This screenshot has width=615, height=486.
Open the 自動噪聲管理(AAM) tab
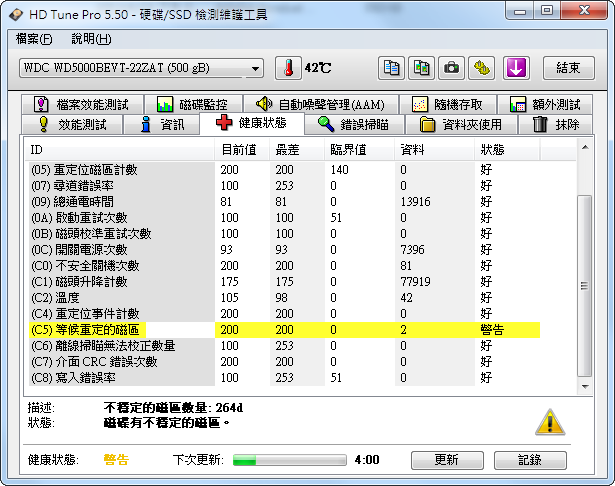[321, 104]
